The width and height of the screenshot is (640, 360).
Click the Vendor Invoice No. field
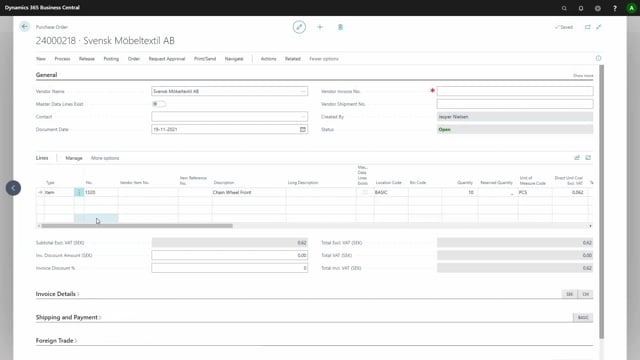(515, 91)
